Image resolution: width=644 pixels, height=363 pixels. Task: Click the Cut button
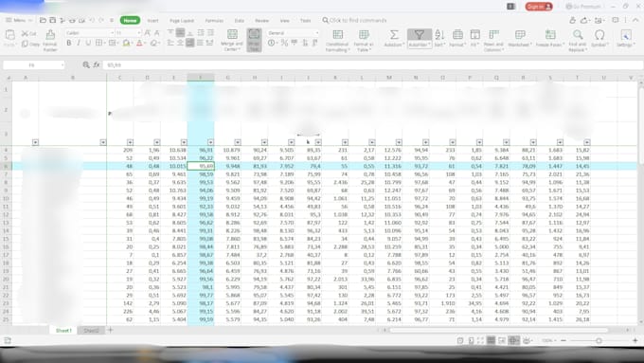[x=28, y=34]
